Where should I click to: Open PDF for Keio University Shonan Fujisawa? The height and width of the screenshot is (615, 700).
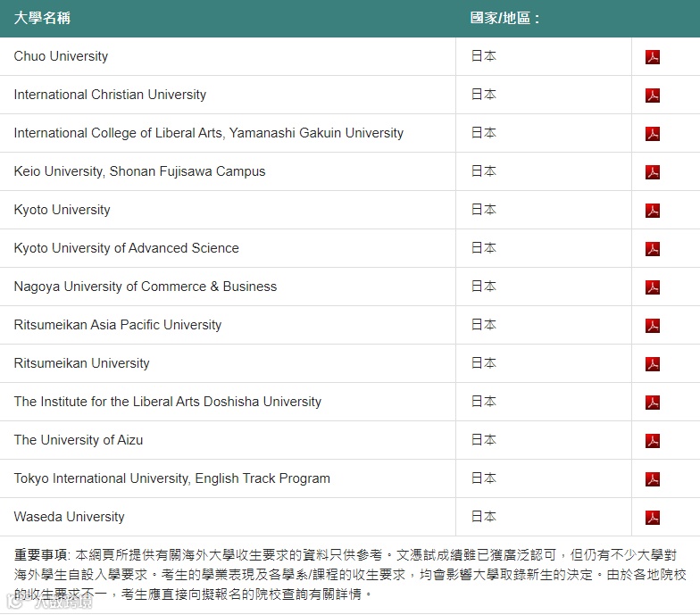652,171
